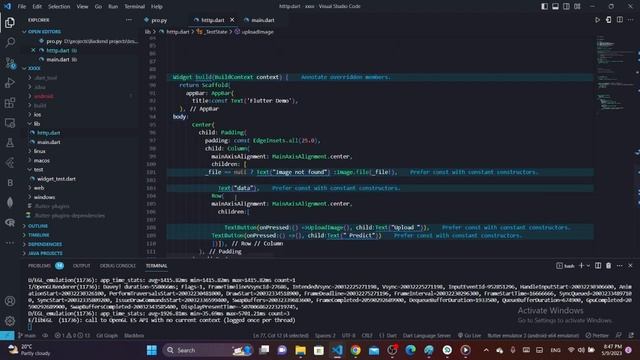Viewport: 640px width, 360px height.
Task: Open the Testing flask view
Action: [x=10, y=142]
